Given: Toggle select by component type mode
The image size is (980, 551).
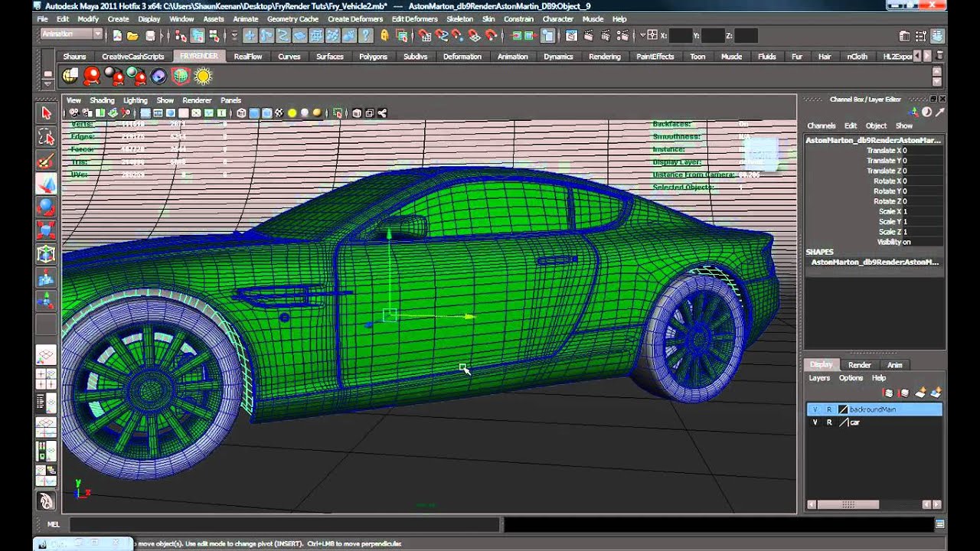Looking at the screenshot, I should (214, 35).
